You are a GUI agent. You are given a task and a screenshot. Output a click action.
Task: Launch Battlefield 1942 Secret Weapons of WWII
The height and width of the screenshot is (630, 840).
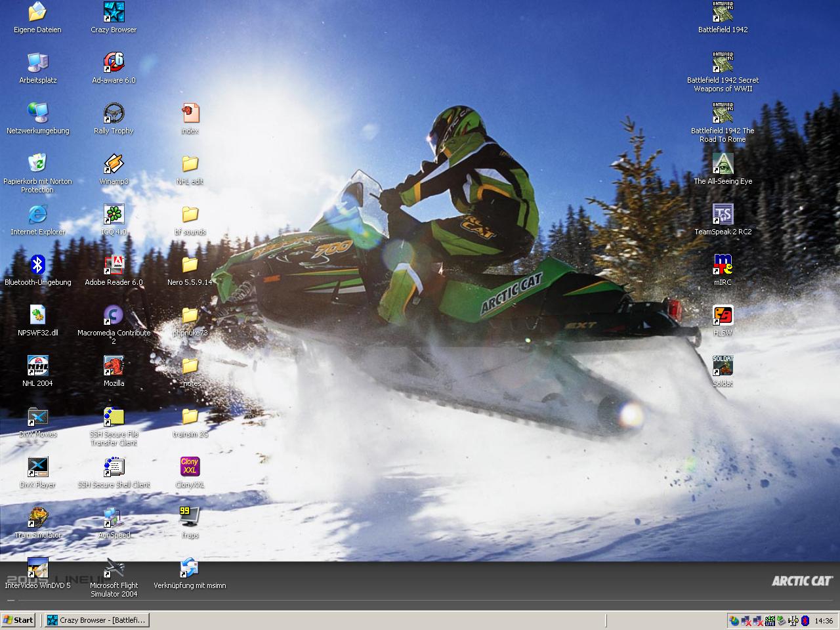click(723, 62)
